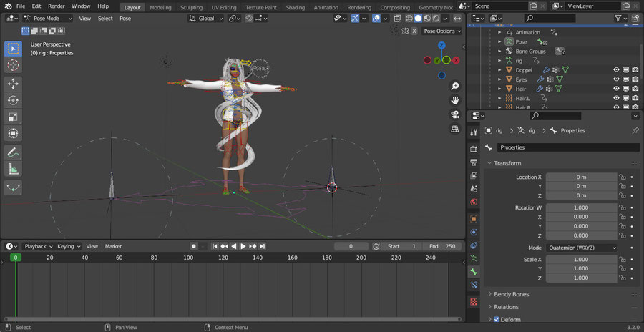Image resolution: width=644 pixels, height=332 pixels.
Task: Expand the Bone Groups outliner row
Action: (x=499, y=52)
